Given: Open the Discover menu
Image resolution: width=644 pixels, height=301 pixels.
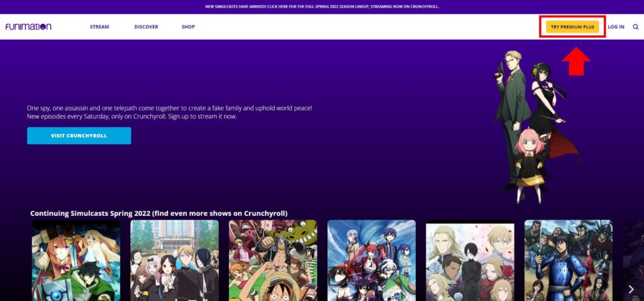Looking at the screenshot, I should click(x=146, y=27).
